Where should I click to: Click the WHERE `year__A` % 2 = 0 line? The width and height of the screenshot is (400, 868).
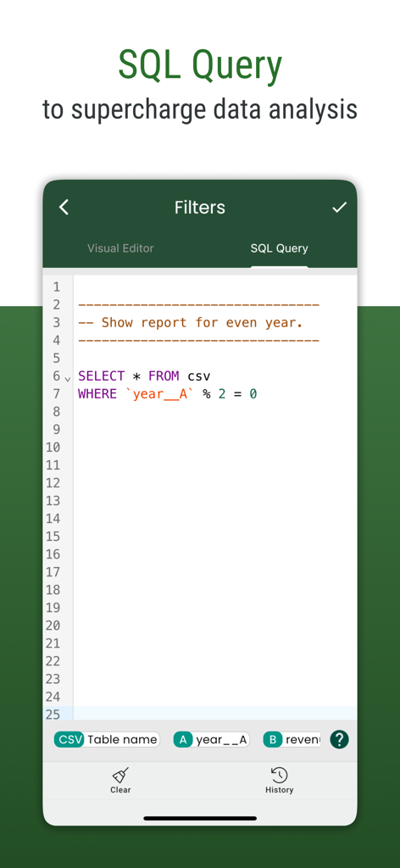168,394
